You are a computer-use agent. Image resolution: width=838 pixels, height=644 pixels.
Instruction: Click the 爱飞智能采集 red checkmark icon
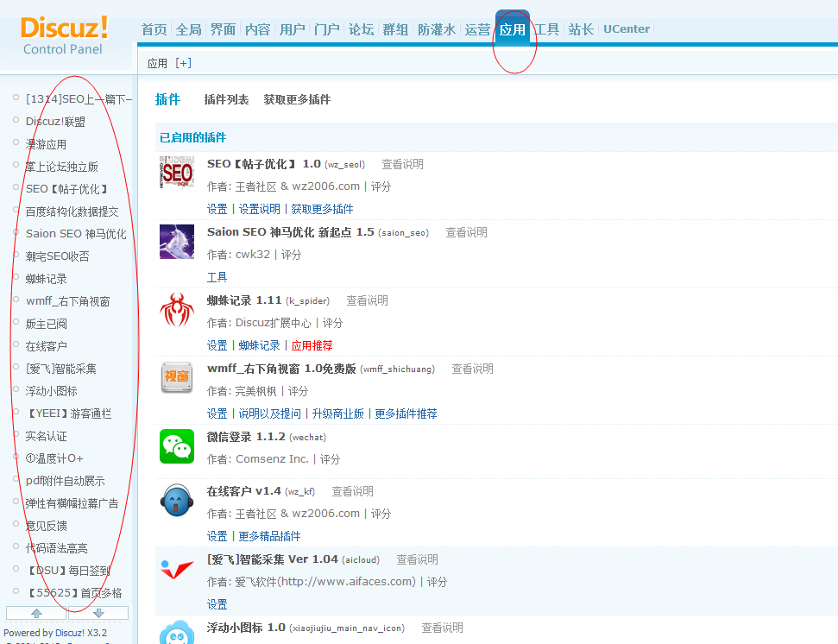[x=176, y=569]
